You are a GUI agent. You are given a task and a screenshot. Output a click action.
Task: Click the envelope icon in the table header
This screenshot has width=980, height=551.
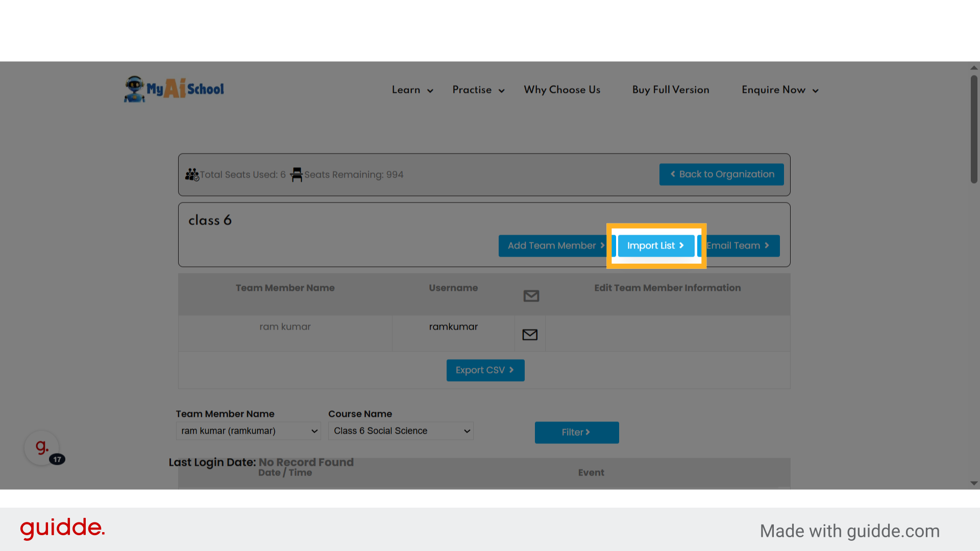click(x=531, y=295)
